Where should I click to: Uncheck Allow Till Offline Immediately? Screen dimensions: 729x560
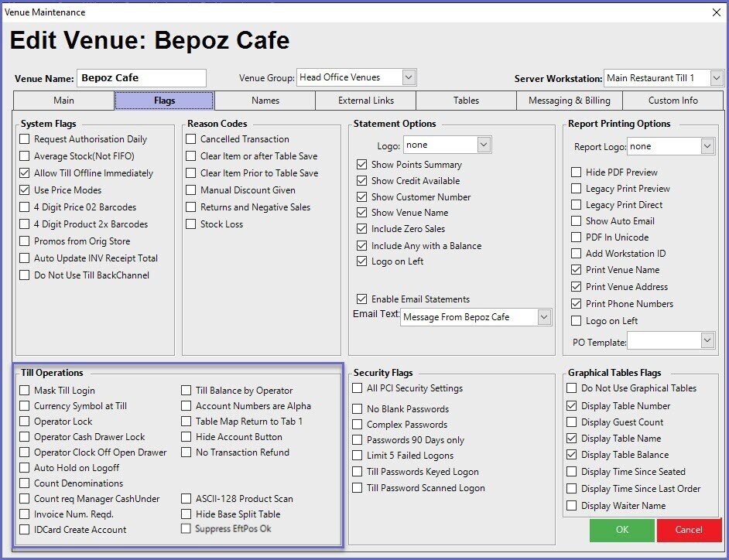[26, 173]
